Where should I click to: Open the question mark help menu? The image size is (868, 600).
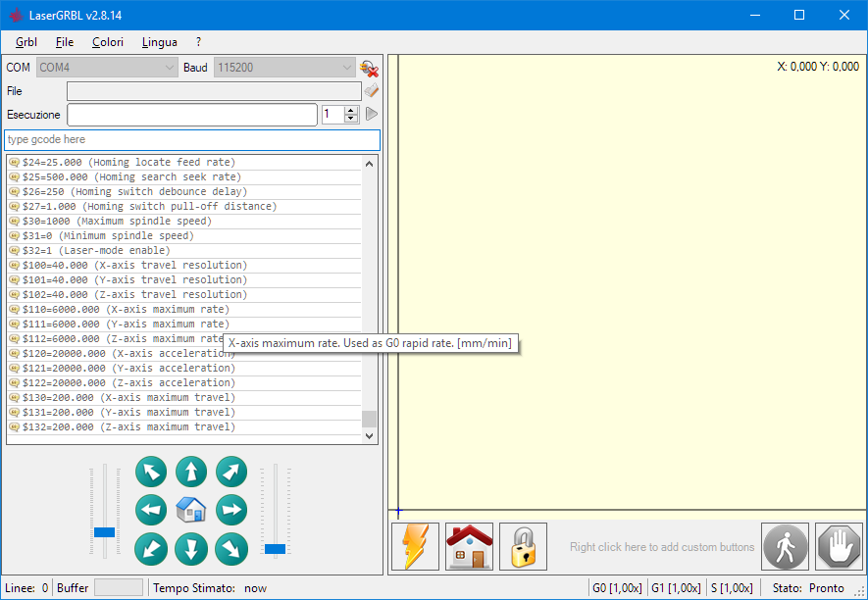198,42
